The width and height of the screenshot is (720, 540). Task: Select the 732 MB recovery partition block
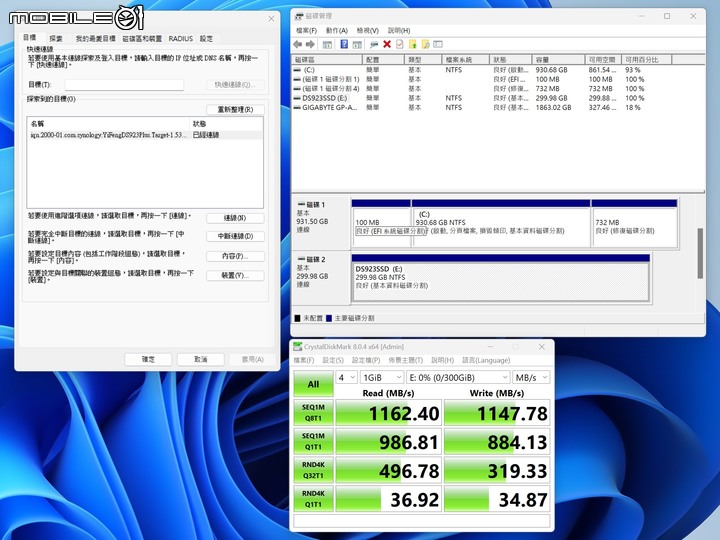(635, 224)
